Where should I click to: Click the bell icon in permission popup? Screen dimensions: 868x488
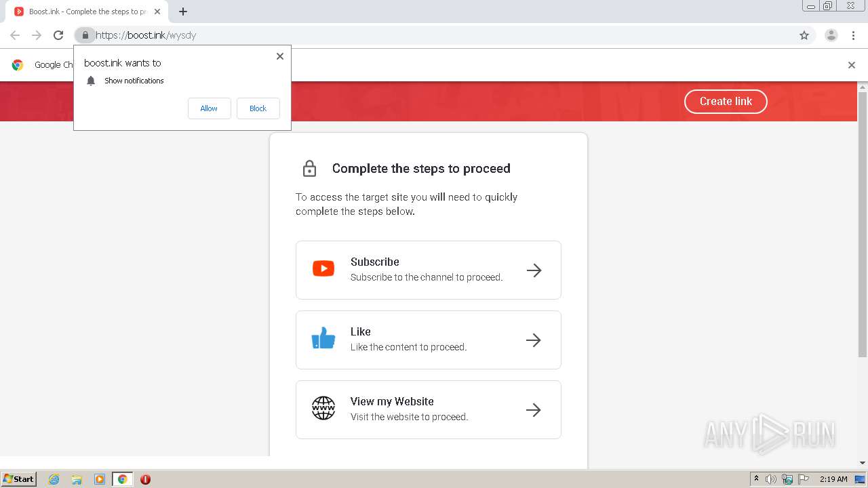(x=91, y=81)
